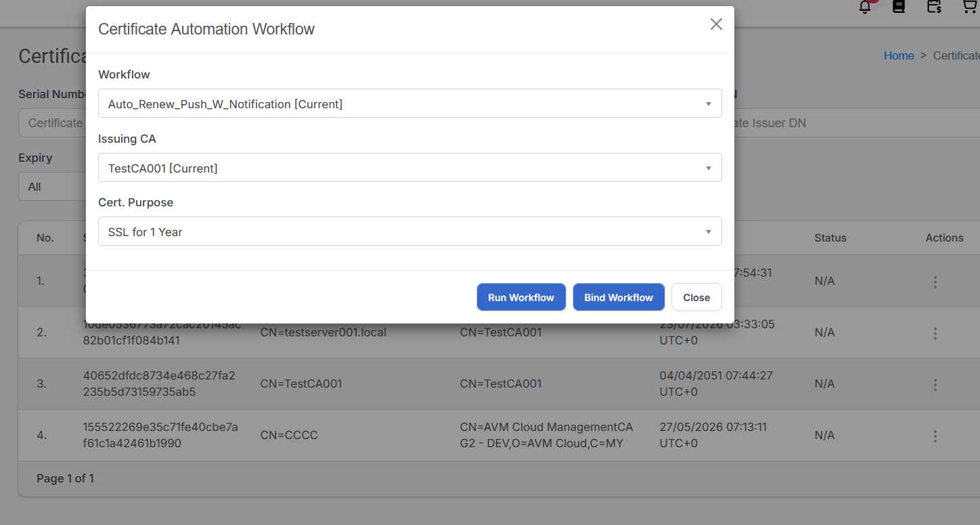Close the Certificate Automation Workflow dialog with X
This screenshot has width=980, height=525.
716,24
